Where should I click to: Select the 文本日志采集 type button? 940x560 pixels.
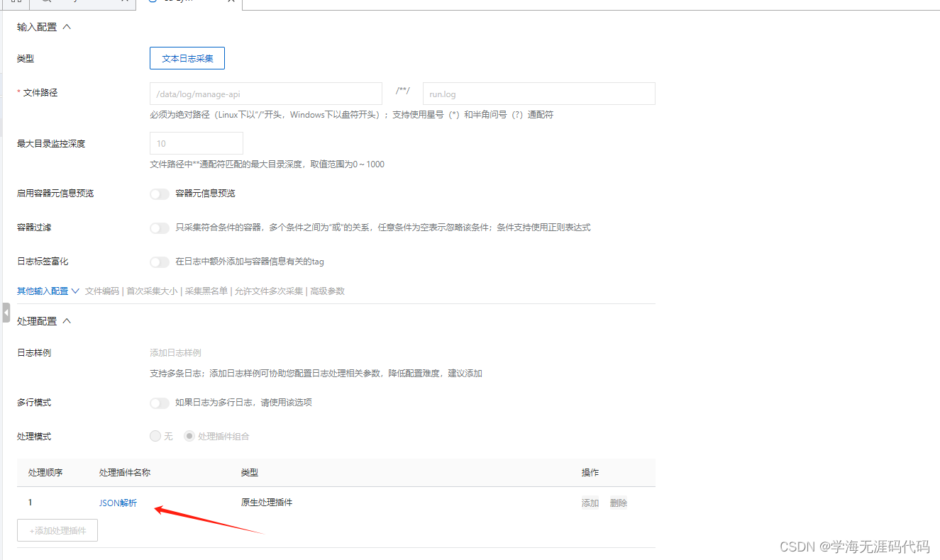click(x=187, y=58)
